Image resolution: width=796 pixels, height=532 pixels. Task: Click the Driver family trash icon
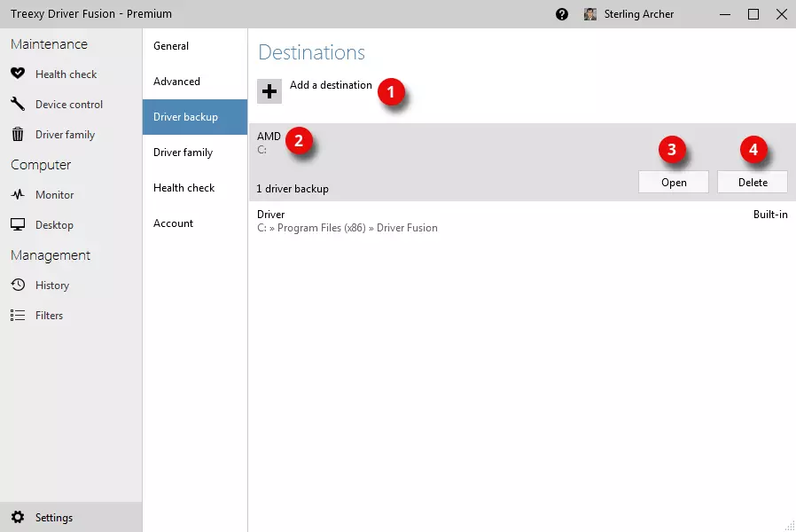18,134
